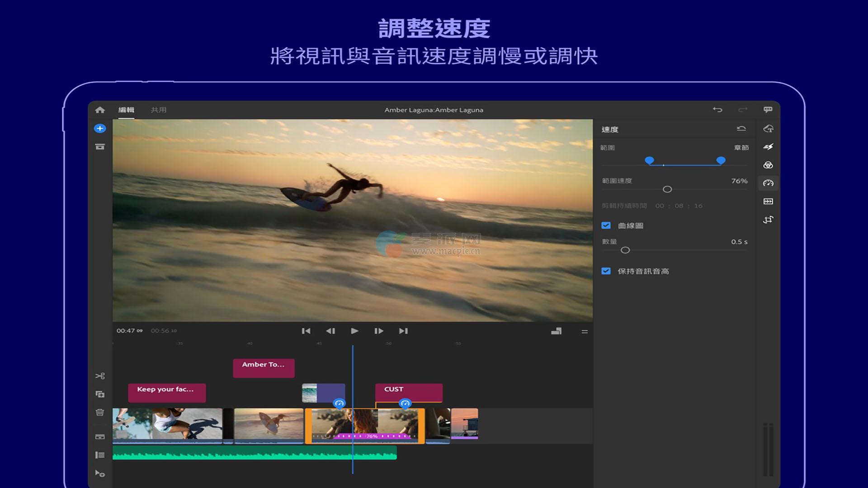Switch to the 編輯 tab
Viewport: 868px width, 488px height.
(x=126, y=110)
